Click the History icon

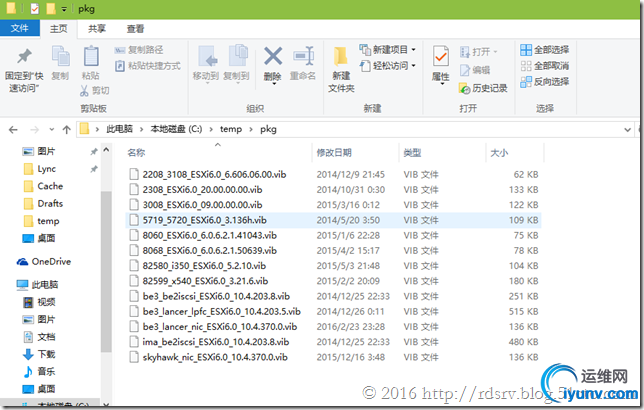465,88
